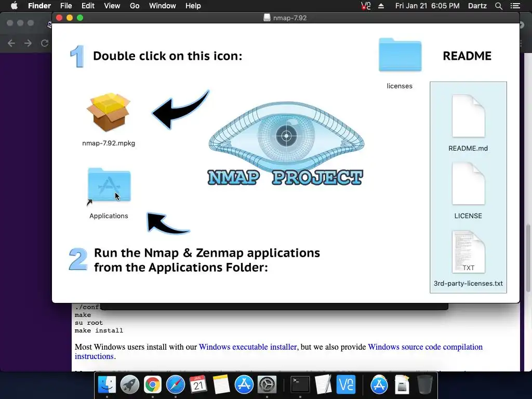Viewport: 532px width, 399px height.
Task: Click the nmap-7.92.mpkg file name label
Action: [109, 143]
